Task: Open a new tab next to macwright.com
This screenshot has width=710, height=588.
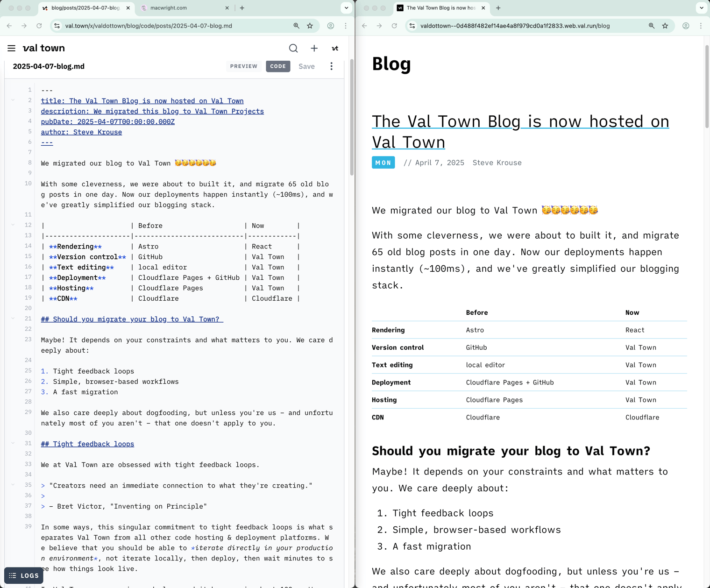Action: (x=242, y=8)
